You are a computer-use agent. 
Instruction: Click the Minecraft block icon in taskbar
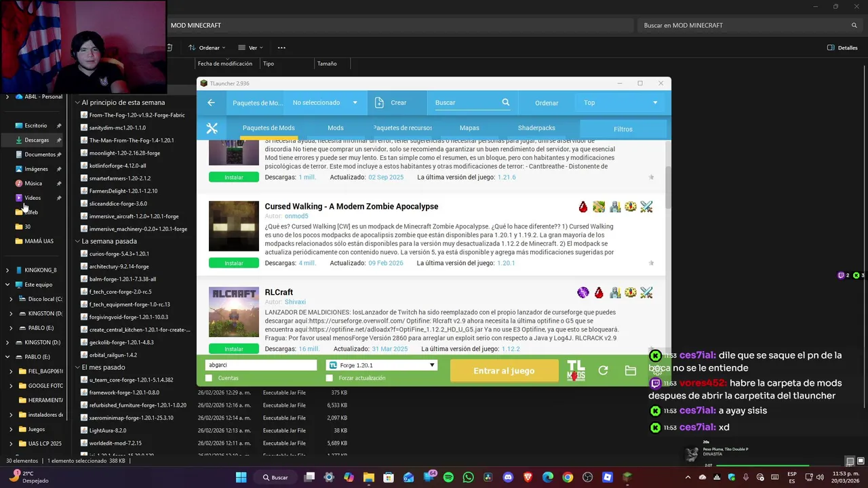point(627,477)
